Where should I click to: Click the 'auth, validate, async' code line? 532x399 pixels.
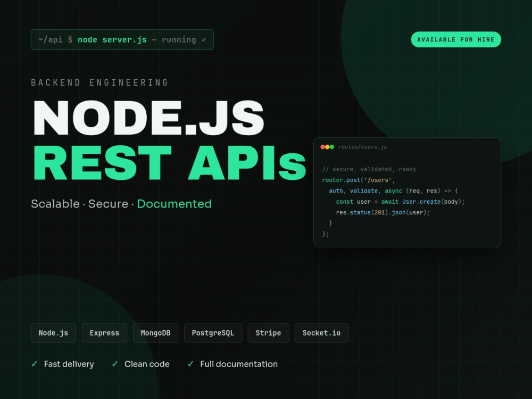[x=393, y=191]
